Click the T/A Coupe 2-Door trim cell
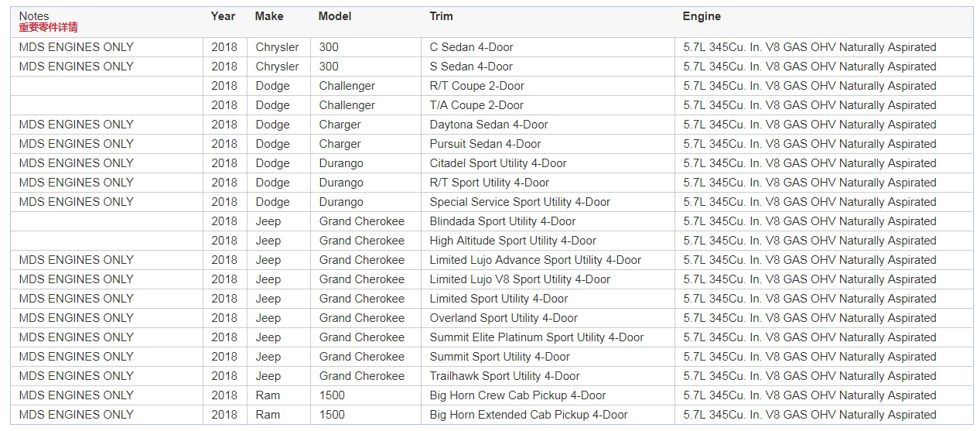 476,105
